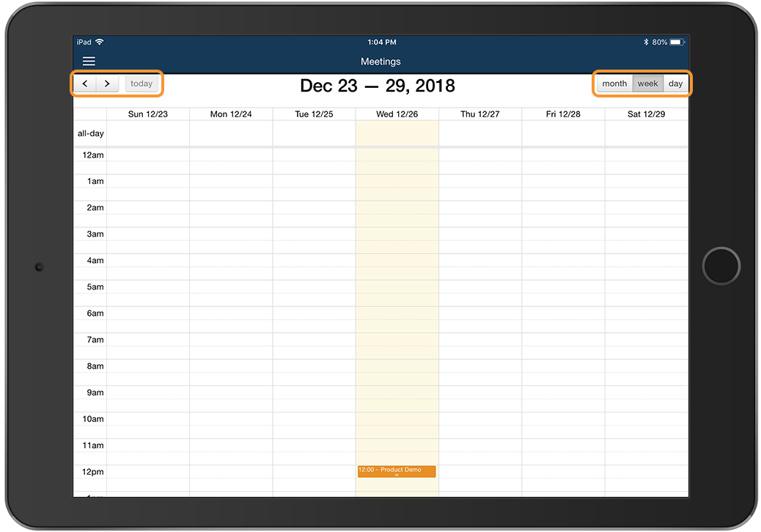761x532 pixels.
Task: Tap the Bluetooth status icon
Action: point(646,43)
